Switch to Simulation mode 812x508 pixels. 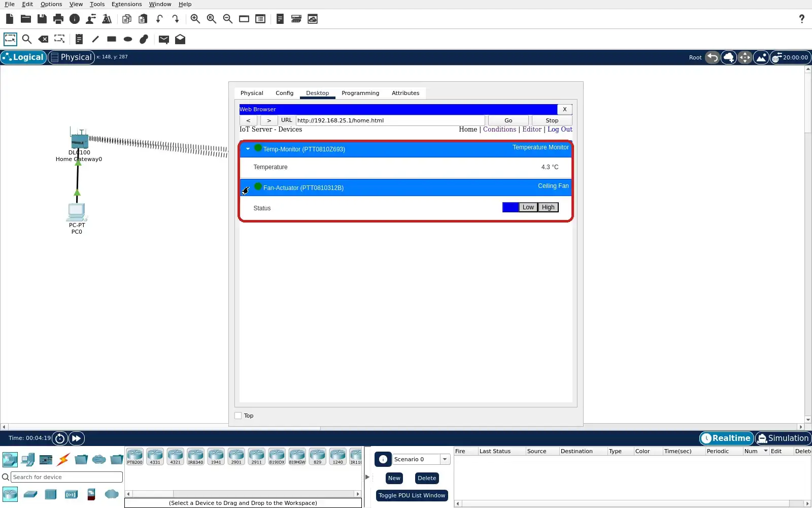pos(783,438)
